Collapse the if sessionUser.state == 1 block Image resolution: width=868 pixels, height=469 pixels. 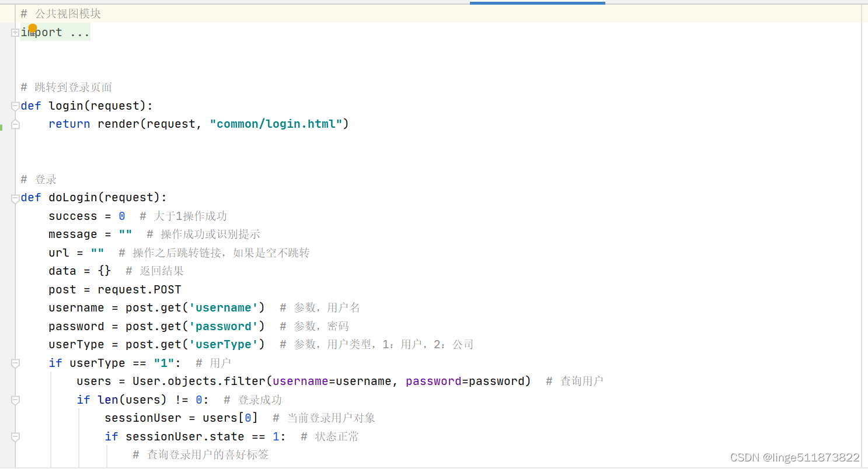click(x=15, y=437)
